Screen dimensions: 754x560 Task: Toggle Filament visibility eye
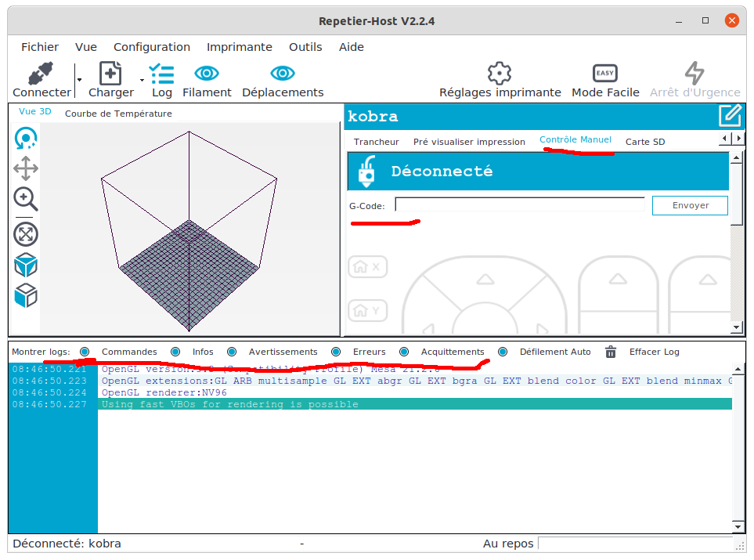pyautogui.click(x=207, y=74)
